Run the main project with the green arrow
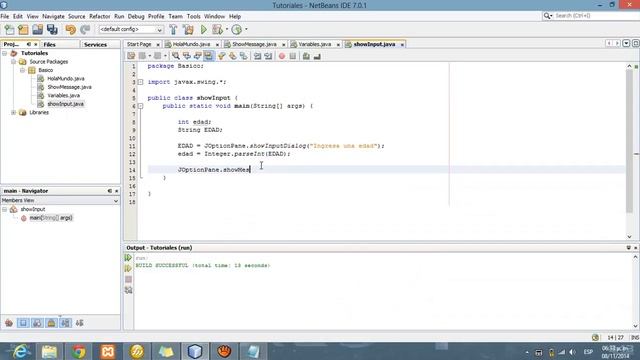 coord(204,29)
